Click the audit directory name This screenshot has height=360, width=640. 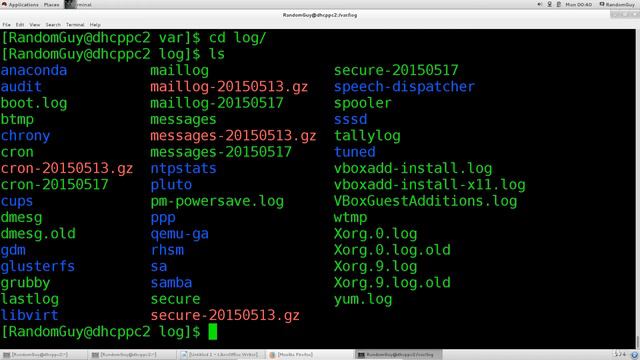[21, 87]
